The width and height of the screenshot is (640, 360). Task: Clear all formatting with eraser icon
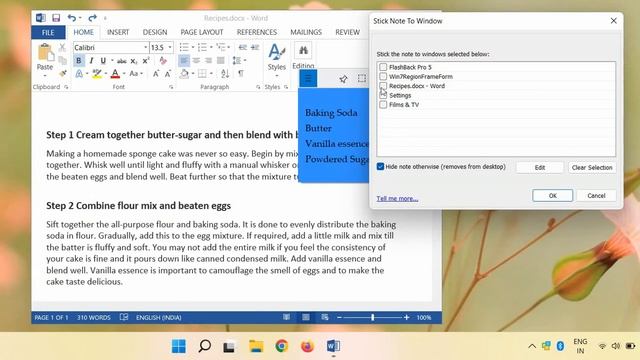163,61
